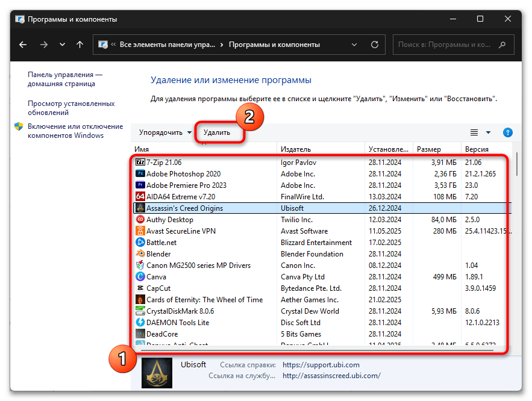Screen dimensions: 532x401
Task: Click the program list vertical scrollbar
Action: (x=517, y=164)
